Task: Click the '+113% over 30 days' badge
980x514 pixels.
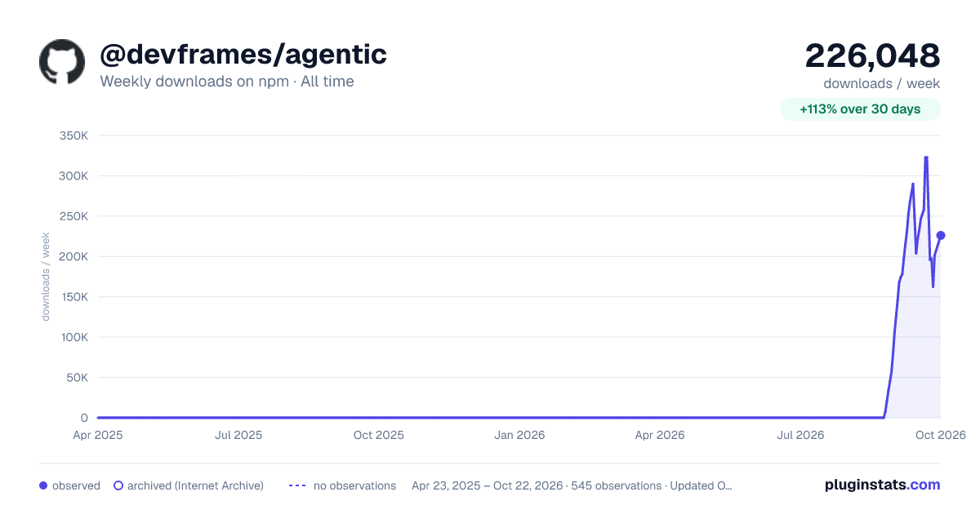Action: [860, 109]
